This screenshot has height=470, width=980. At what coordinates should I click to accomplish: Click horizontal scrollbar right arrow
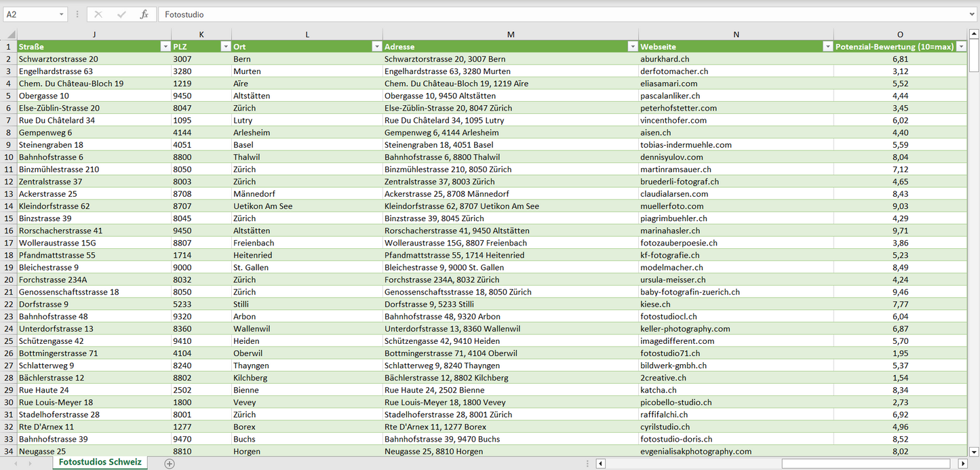tap(962, 463)
